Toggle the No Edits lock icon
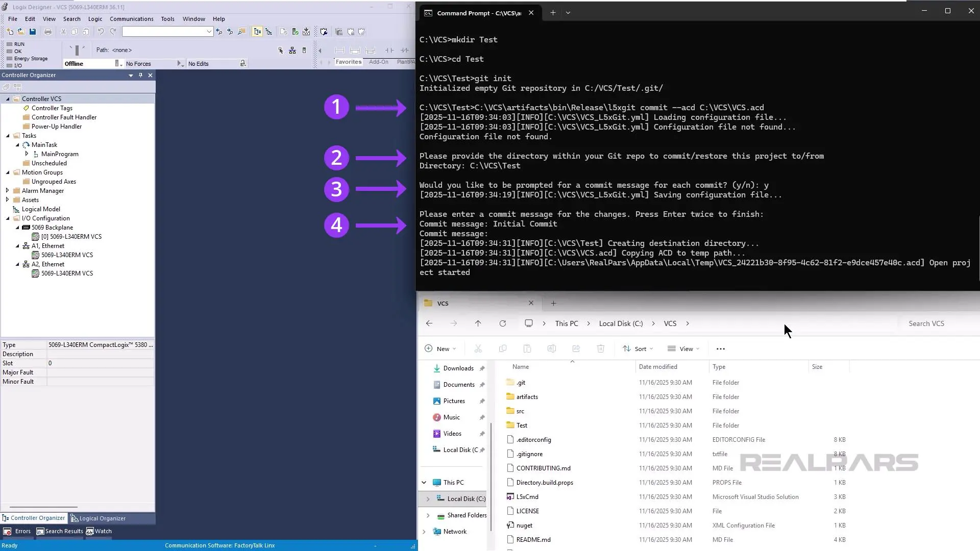Image resolution: width=980 pixels, height=551 pixels. tap(241, 63)
